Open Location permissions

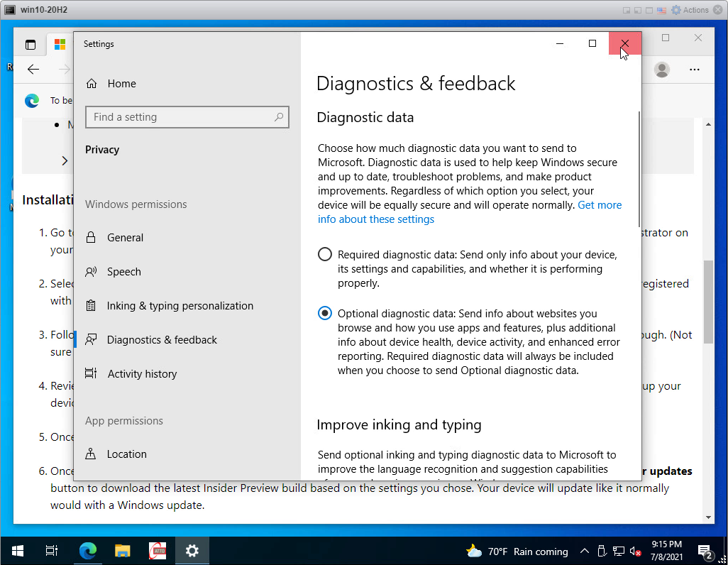[x=116, y=454]
